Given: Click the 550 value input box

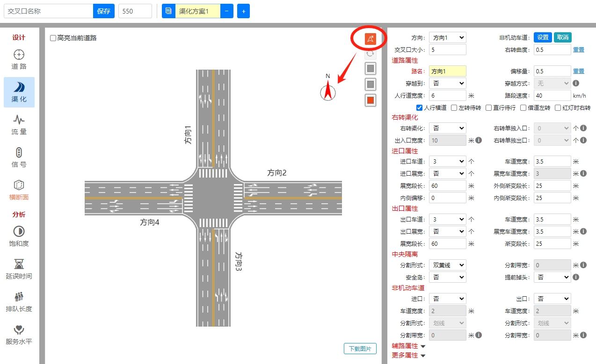Looking at the screenshot, I should 135,11.
